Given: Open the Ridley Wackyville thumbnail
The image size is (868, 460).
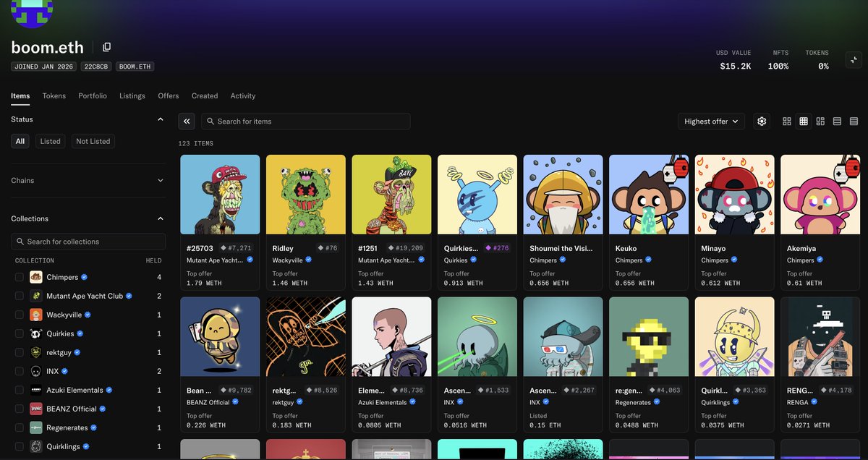Looking at the screenshot, I should click(x=306, y=195).
